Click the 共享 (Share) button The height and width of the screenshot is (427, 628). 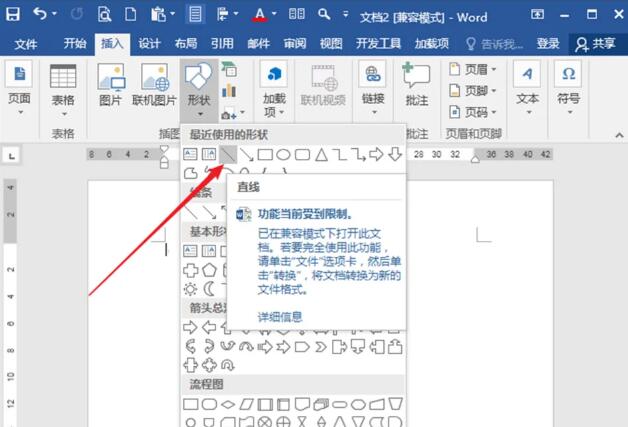click(x=596, y=44)
